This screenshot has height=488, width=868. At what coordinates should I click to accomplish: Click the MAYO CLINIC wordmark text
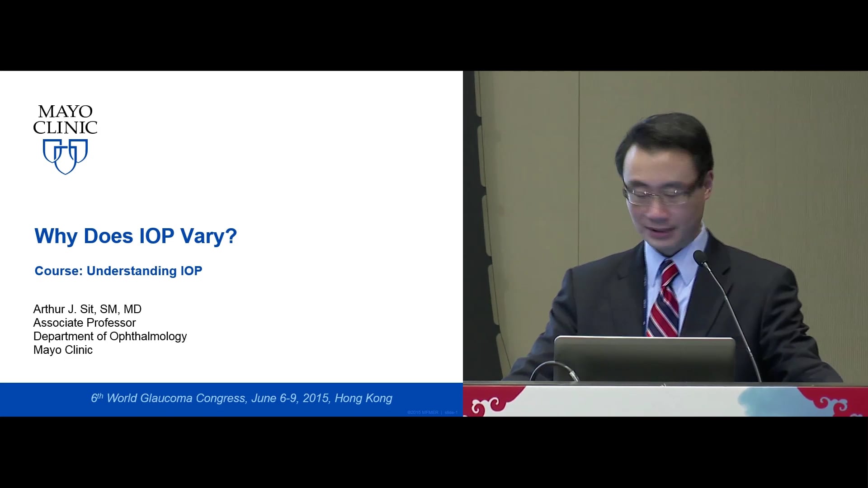click(x=65, y=120)
